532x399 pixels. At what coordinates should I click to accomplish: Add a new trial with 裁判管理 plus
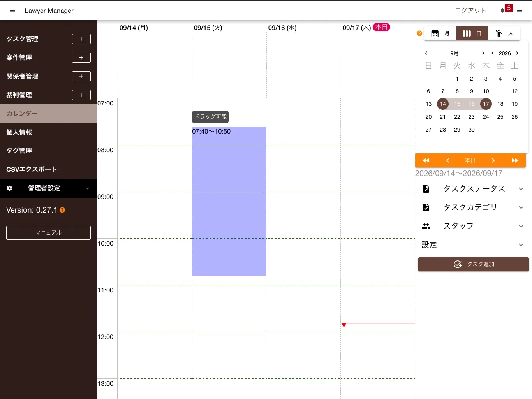pos(81,95)
